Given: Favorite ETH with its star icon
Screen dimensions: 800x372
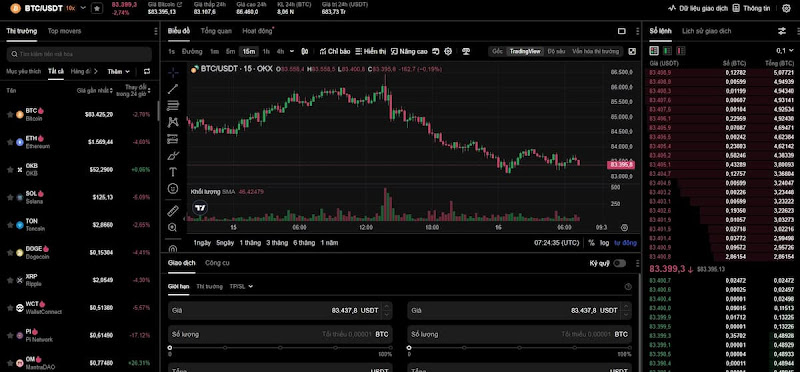Looking at the screenshot, I should 10,142.
